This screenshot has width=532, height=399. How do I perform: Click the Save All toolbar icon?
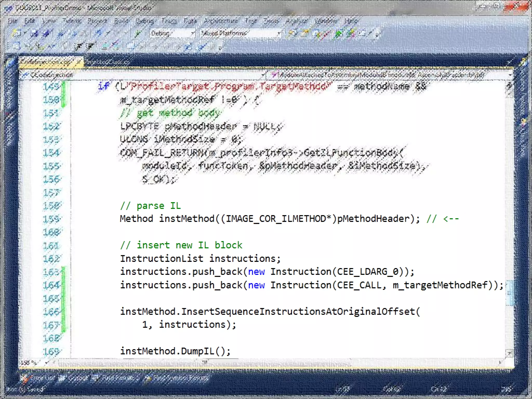coord(46,33)
